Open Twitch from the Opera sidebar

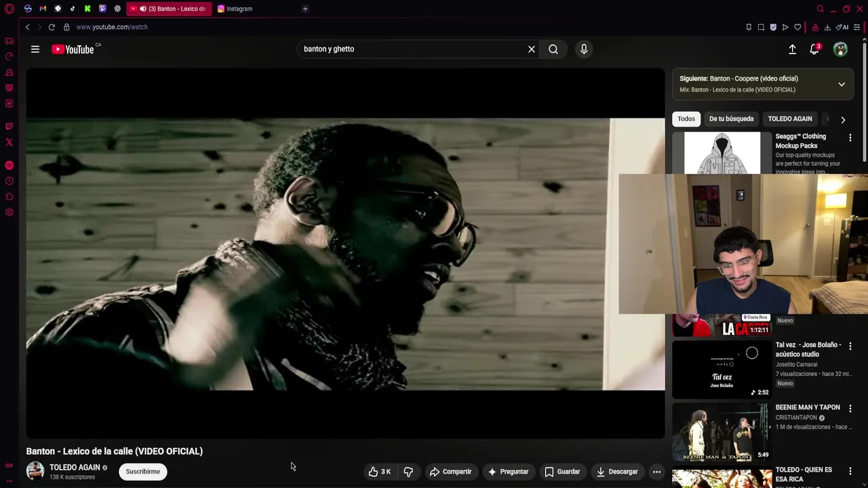pos(9,126)
